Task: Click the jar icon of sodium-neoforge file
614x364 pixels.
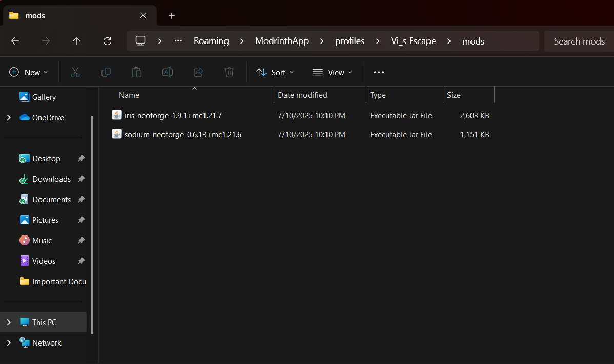Action: coord(117,134)
